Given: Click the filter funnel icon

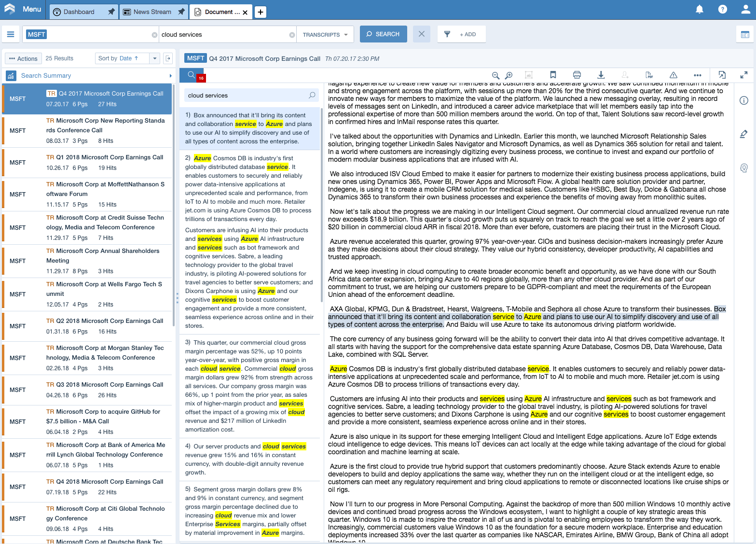Looking at the screenshot, I should (x=447, y=34).
